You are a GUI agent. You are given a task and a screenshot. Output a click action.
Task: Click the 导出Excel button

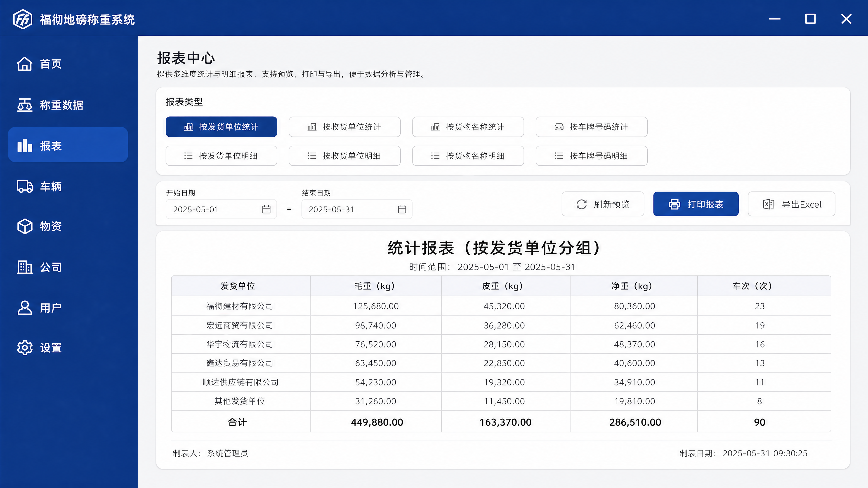(792, 204)
